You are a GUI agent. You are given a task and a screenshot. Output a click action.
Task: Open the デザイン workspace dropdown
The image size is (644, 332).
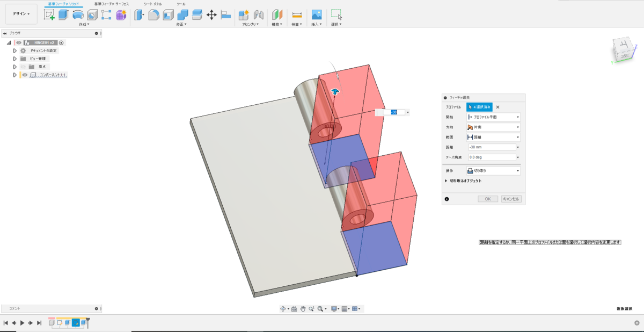tap(21, 14)
